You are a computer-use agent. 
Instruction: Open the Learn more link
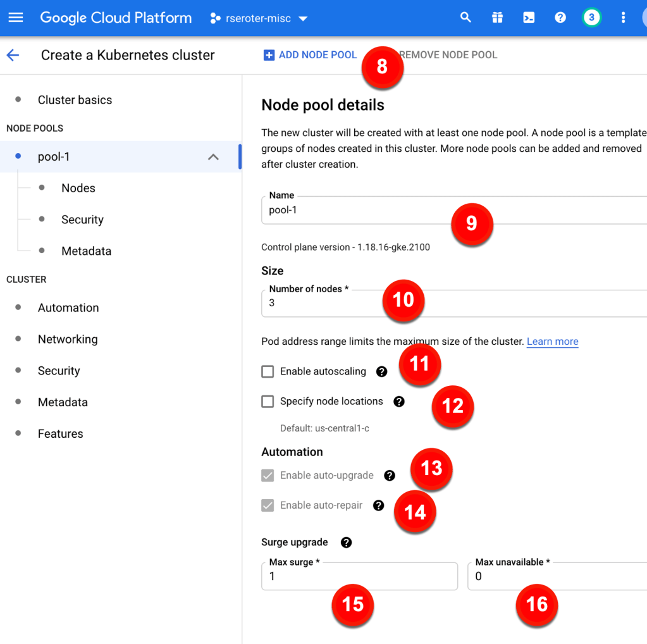click(x=552, y=342)
